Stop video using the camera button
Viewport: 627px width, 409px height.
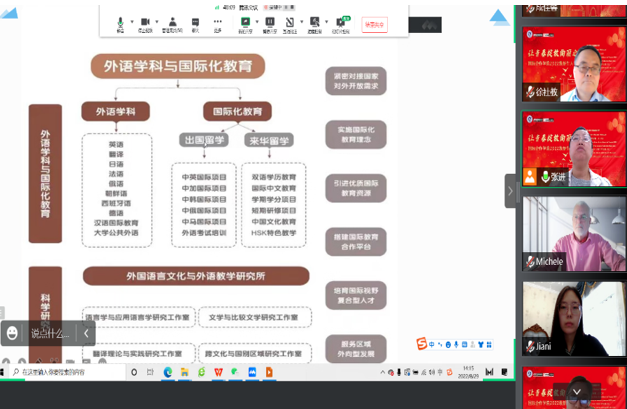[x=145, y=24]
